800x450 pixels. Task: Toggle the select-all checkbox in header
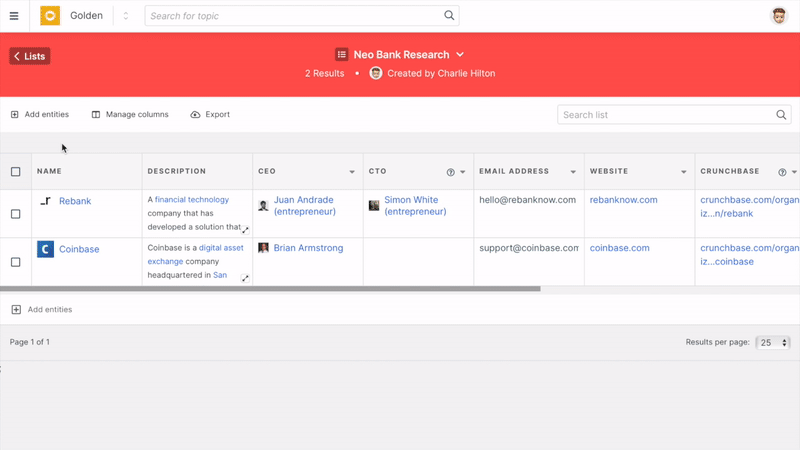tap(16, 171)
